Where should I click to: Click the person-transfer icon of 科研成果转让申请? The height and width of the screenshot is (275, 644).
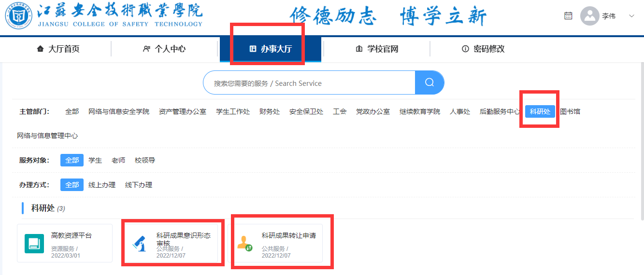click(x=244, y=244)
